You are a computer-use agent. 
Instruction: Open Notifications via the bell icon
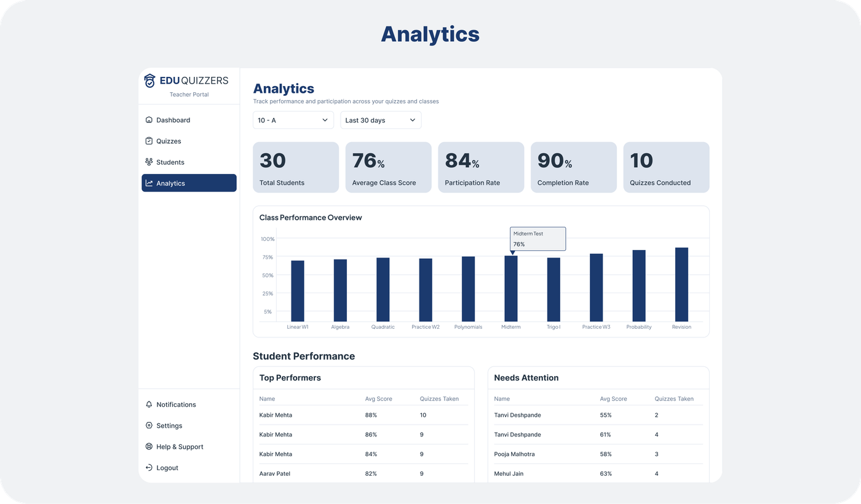(148, 404)
